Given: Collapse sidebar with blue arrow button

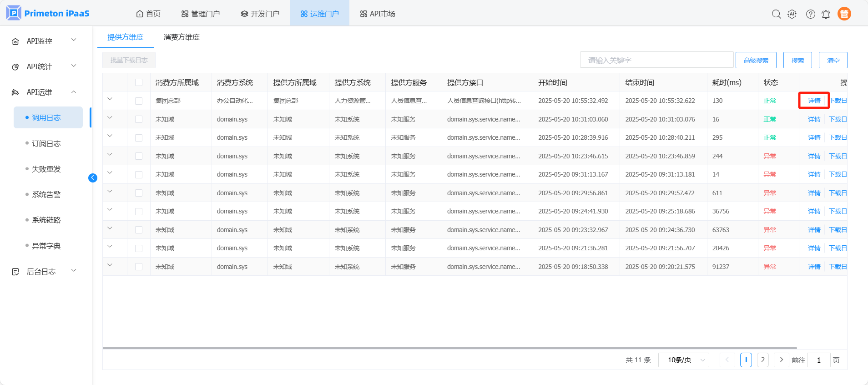Looking at the screenshot, I should click(93, 178).
